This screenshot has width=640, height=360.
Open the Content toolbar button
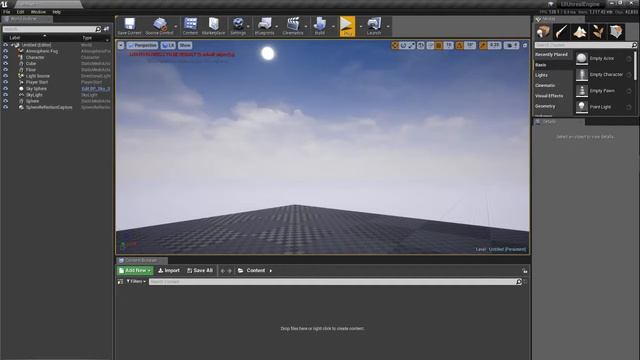click(x=190, y=26)
